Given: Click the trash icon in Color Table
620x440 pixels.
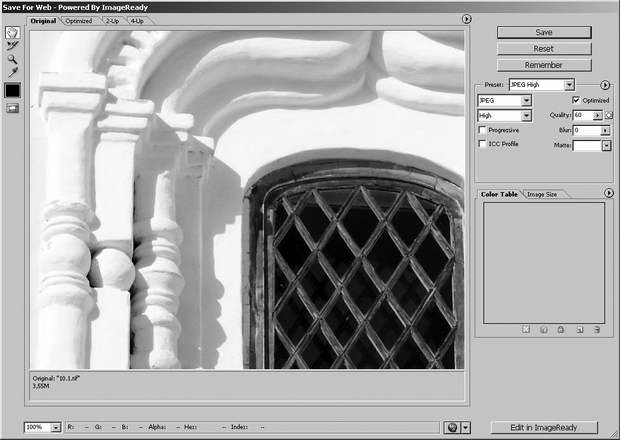Looking at the screenshot, I should [x=596, y=329].
